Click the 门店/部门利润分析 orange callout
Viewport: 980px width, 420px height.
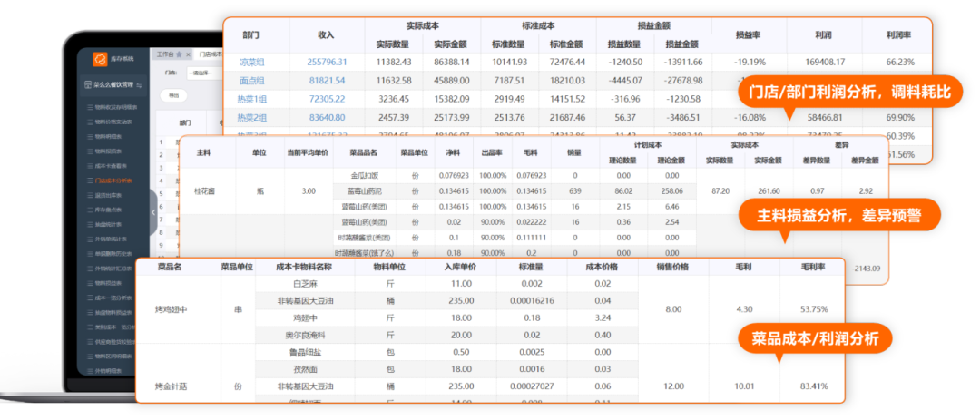pos(849,92)
